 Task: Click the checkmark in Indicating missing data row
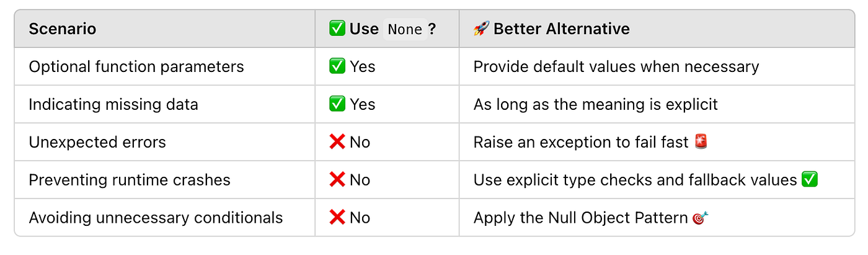coord(337,104)
